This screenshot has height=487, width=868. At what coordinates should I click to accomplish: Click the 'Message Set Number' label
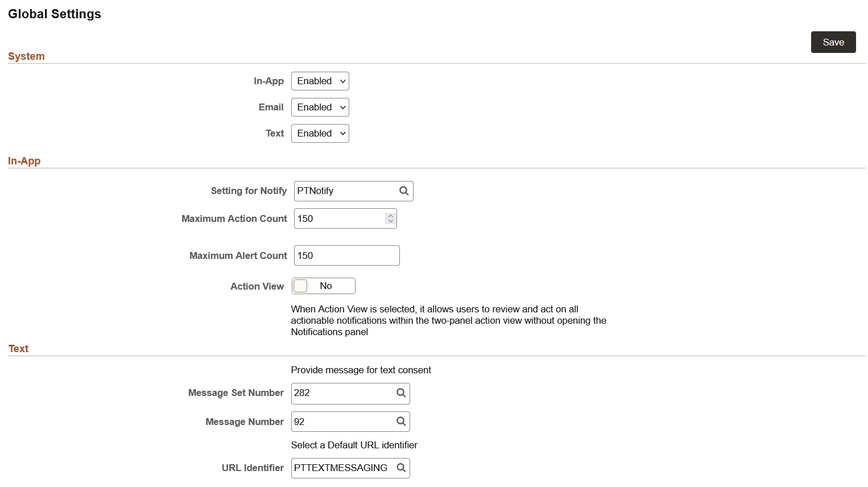236,393
